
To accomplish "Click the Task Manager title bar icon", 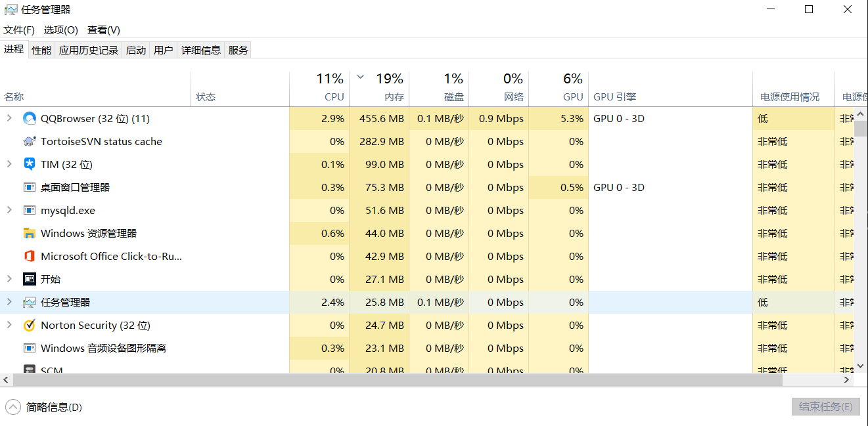I will point(11,10).
